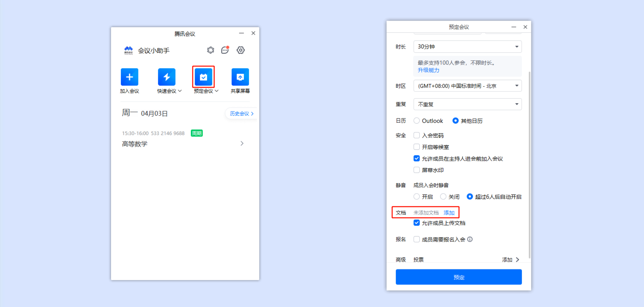The height and width of the screenshot is (307, 644).
Task: Open the message chat bubble icon
Action: pos(225,50)
